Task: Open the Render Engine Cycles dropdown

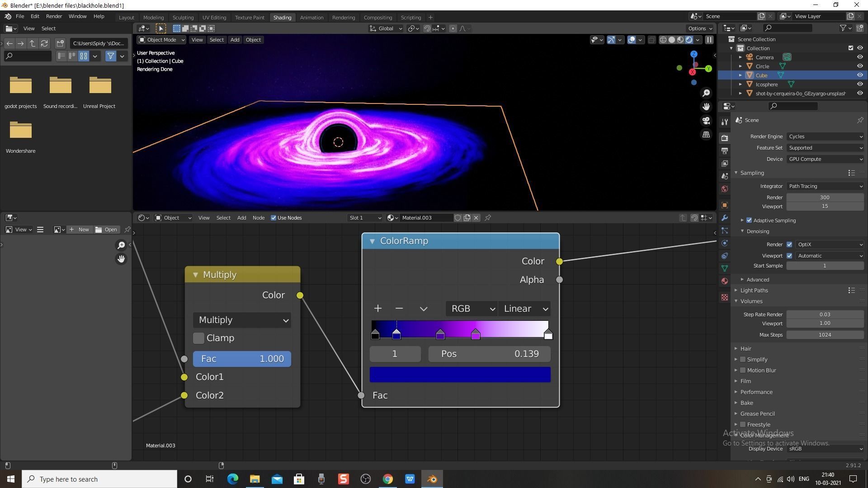Action: tap(825, 136)
